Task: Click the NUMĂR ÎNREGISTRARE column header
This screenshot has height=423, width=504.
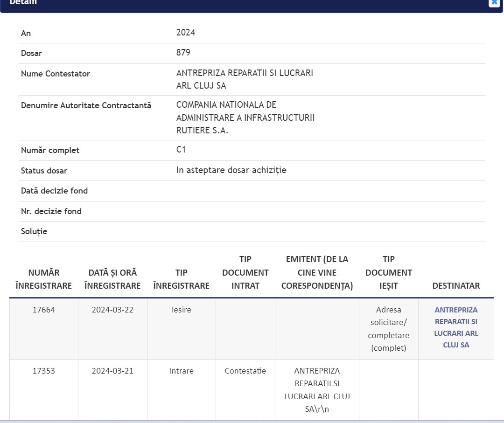Action: click(44, 279)
